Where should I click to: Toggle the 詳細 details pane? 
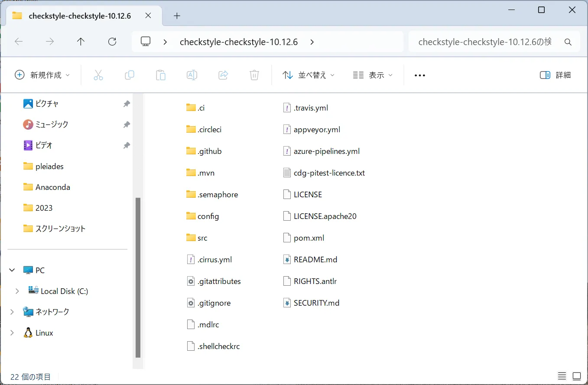point(555,75)
